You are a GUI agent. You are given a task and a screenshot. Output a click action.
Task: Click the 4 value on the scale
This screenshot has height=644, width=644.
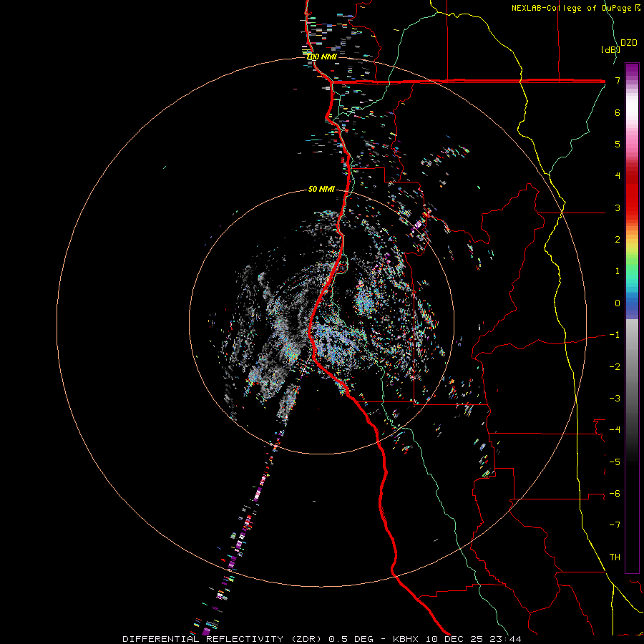618,176
